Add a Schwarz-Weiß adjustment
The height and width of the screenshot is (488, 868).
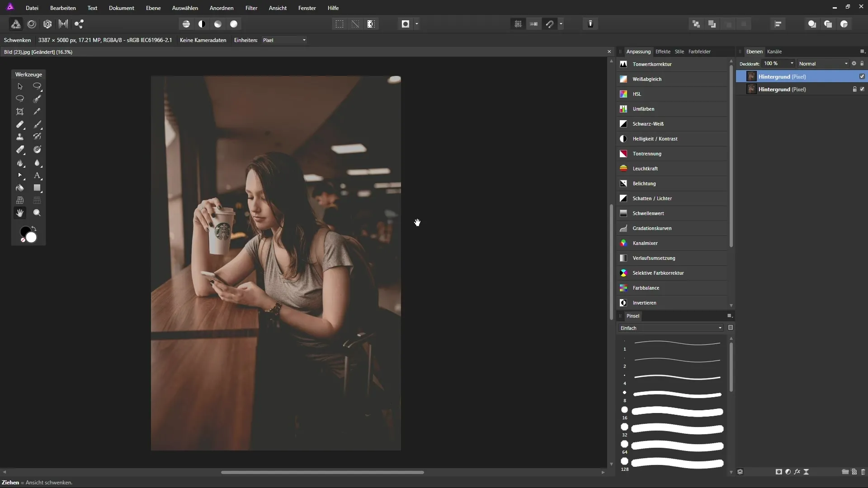point(672,124)
